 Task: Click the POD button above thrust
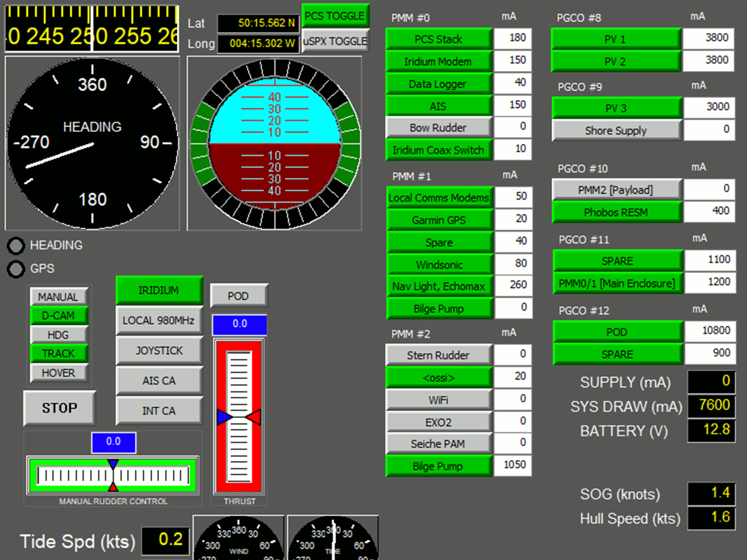239,296
